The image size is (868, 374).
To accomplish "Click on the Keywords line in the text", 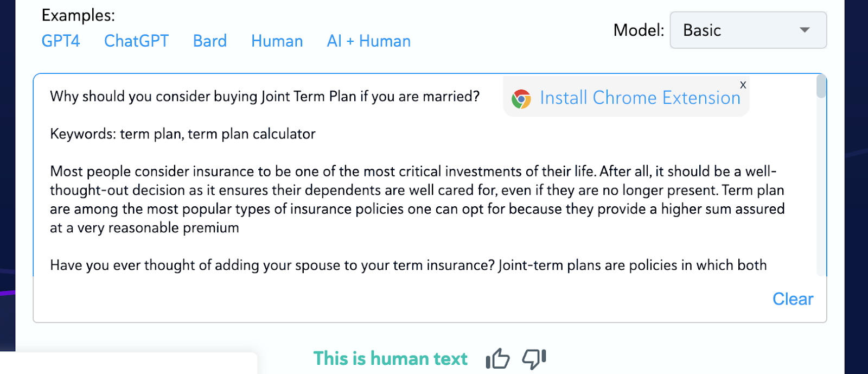I will 183,134.
